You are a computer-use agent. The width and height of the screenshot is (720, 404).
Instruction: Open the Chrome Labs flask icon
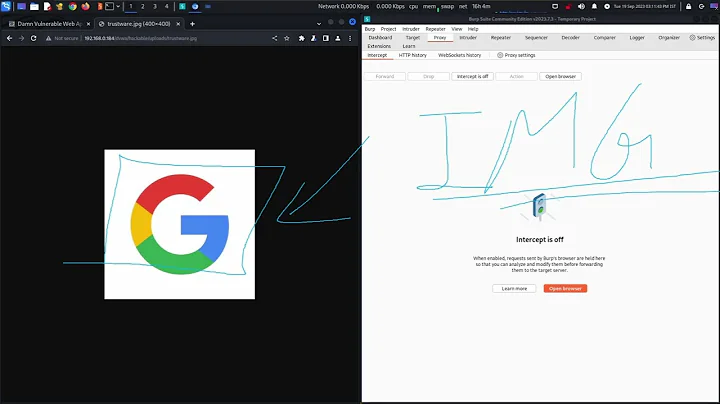pos(313,39)
